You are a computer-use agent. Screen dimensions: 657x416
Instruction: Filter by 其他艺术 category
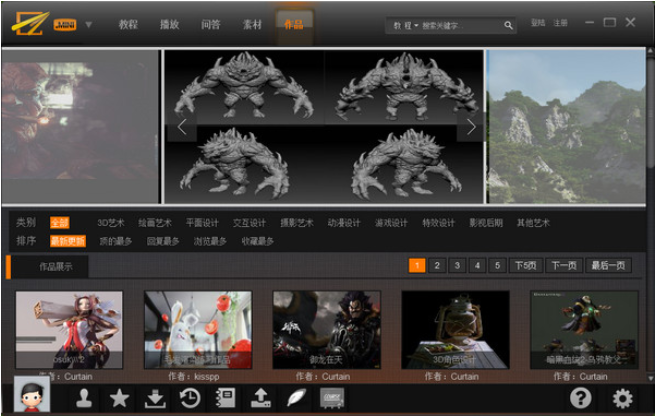point(533,223)
